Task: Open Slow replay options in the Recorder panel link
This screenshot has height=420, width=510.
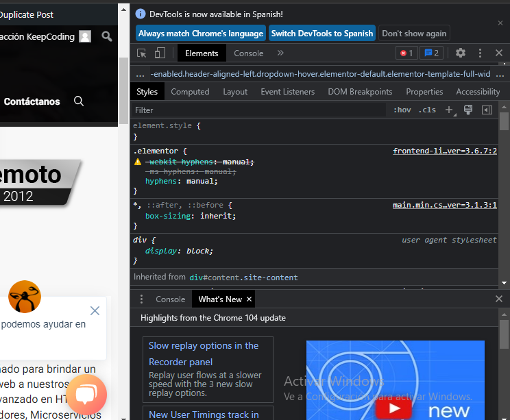Action: [204, 354]
